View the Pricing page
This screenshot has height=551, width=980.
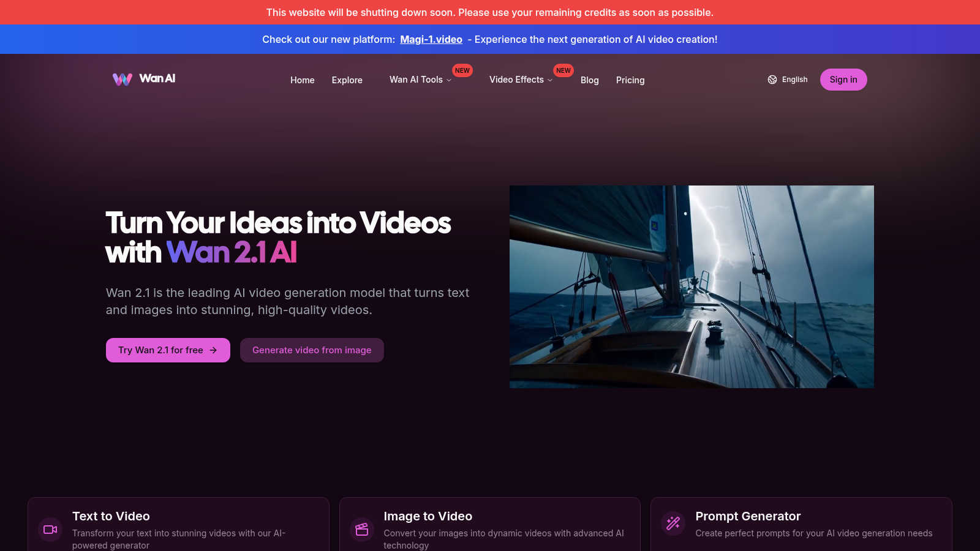tap(630, 80)
